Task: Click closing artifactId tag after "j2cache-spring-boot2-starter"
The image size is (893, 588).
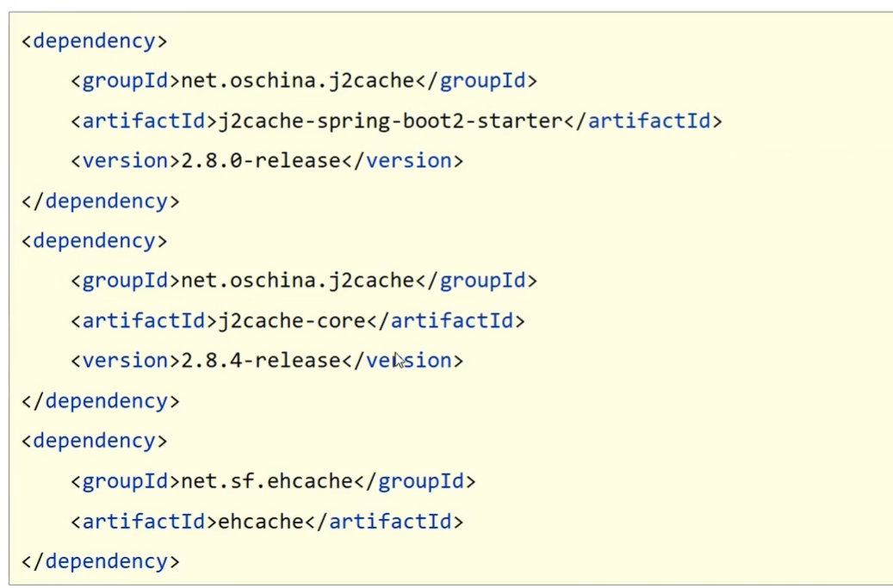Action: [643, 121]
